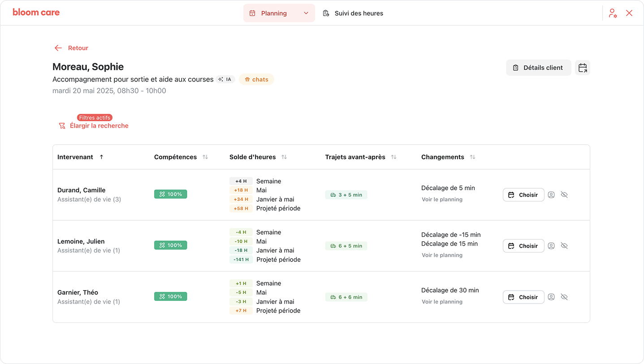Hide Lemoine, Julien from results
Image resolution: width=644 pixels, height=364 pixels.
tap(564, 246)
